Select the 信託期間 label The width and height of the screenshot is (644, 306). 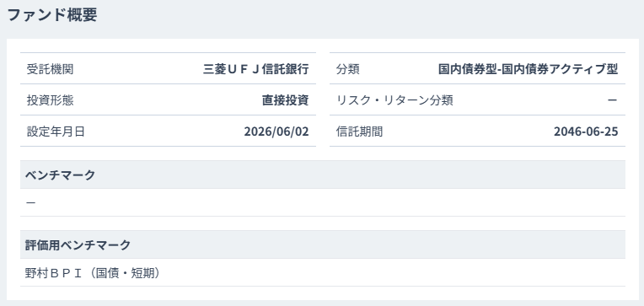tap(359, 132)
